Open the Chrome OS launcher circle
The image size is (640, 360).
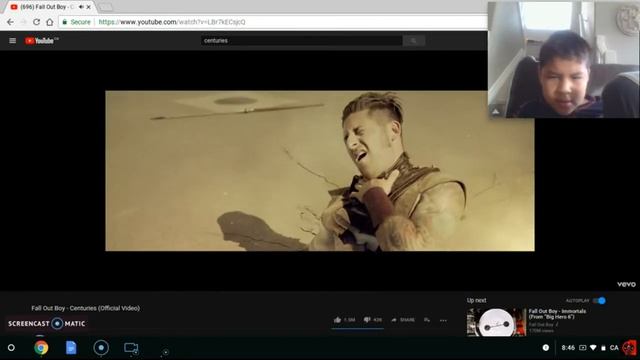pyautogui.click(x=11, y=348)
